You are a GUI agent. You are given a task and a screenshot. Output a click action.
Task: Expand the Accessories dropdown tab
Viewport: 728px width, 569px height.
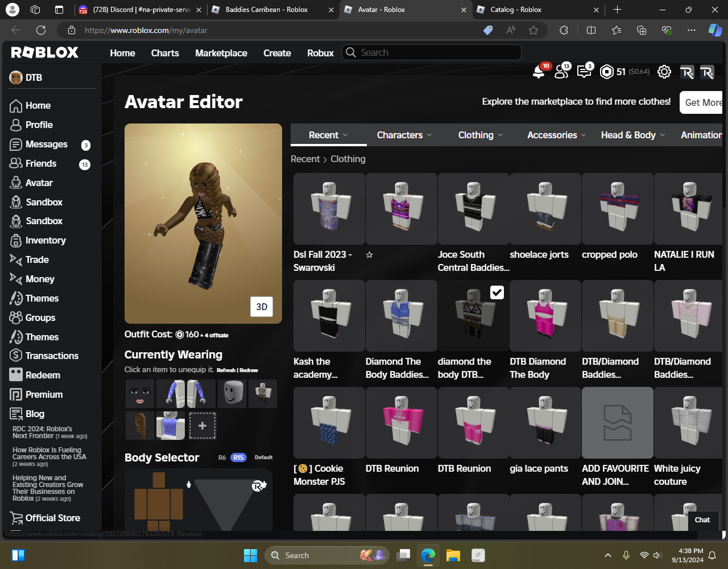(x=556, y=135)
